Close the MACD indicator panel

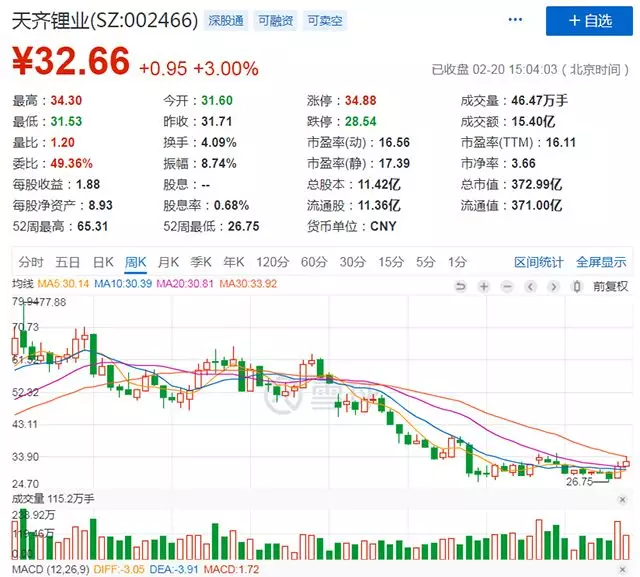tap(622, 569)
